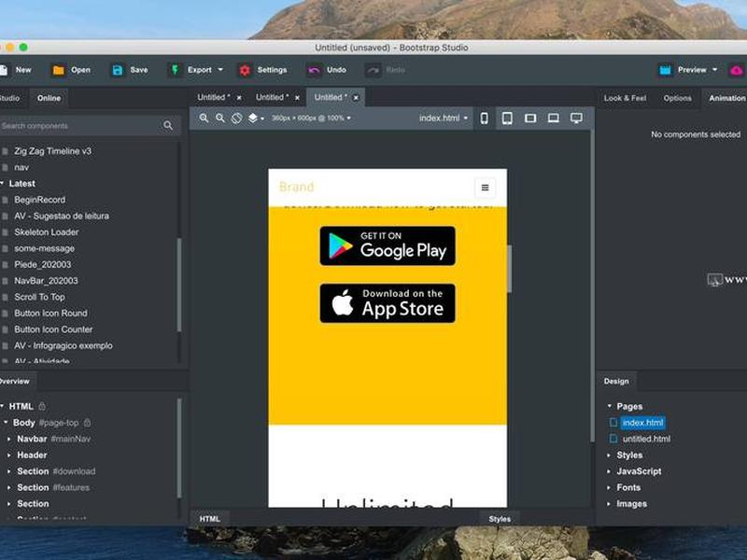Open the layers stack dropdown icon
Viewport: 747px width, 560px height.
pyautogui.click(x=256, y=119)
